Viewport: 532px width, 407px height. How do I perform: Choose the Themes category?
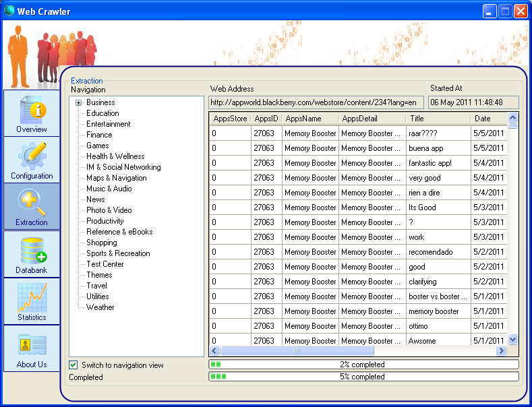point(99,275)
